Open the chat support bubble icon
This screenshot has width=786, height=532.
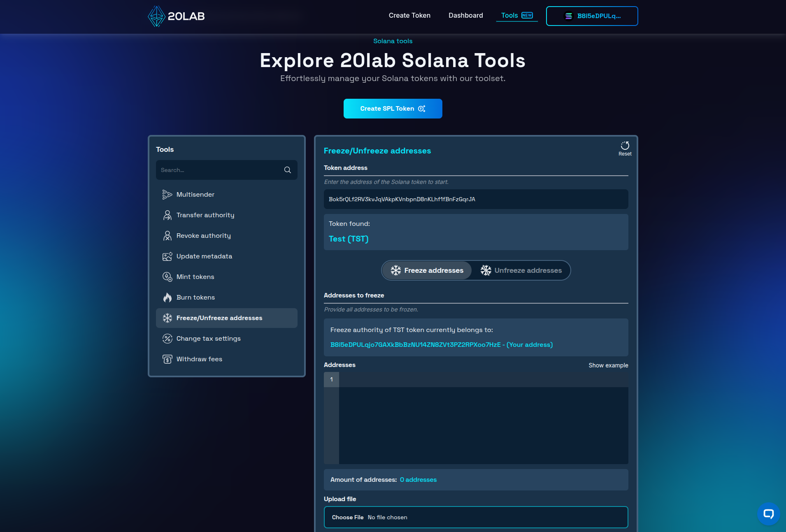768,513
